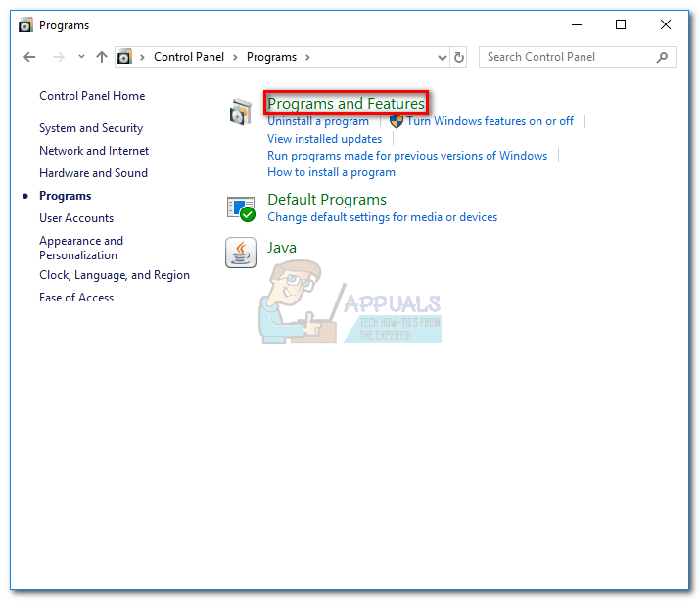The image size is (700, 601).
Task: Open Turn Windows features on or off
Action: point(490,121)
